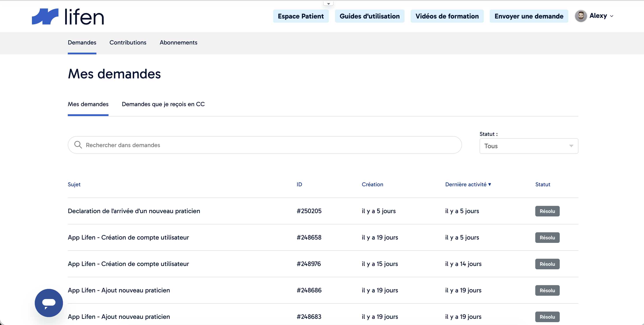644x325 pixels.
Task: Click Résolu badge for request #248686
Action: (547, 290)
